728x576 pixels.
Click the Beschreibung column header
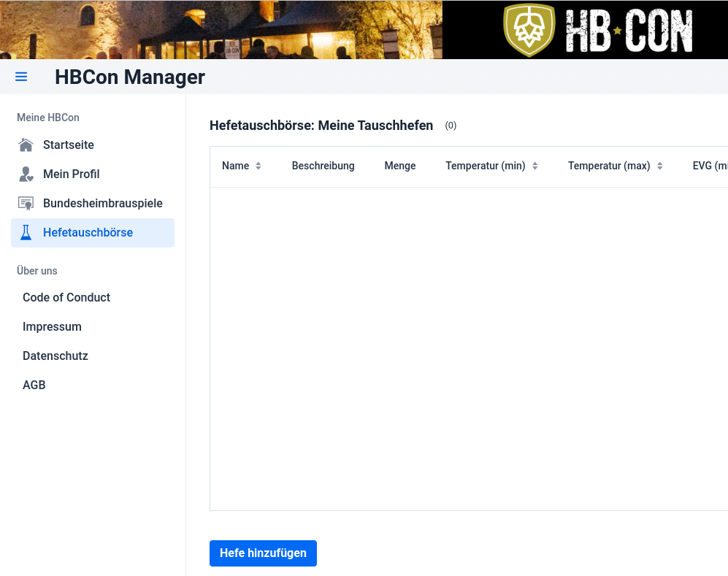click(323, 166)
